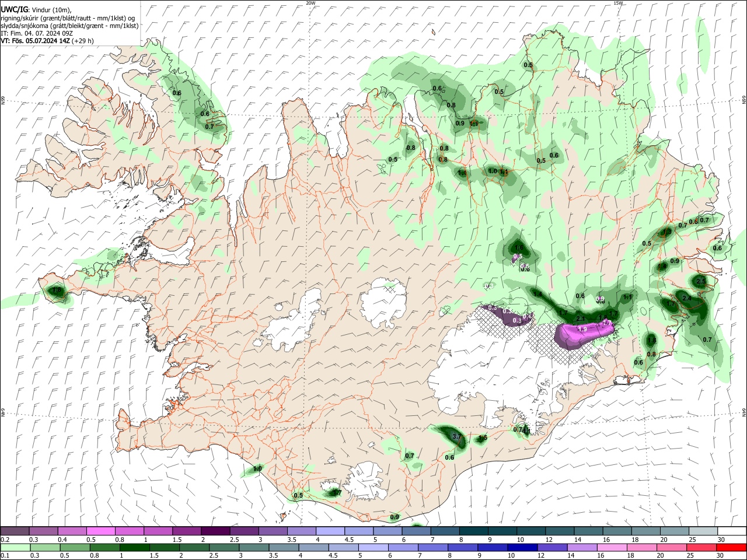This screenshot has width=747, height=560.
Task: Click the darkest green 1 mm rain swatch
Action: pos(134,547)
